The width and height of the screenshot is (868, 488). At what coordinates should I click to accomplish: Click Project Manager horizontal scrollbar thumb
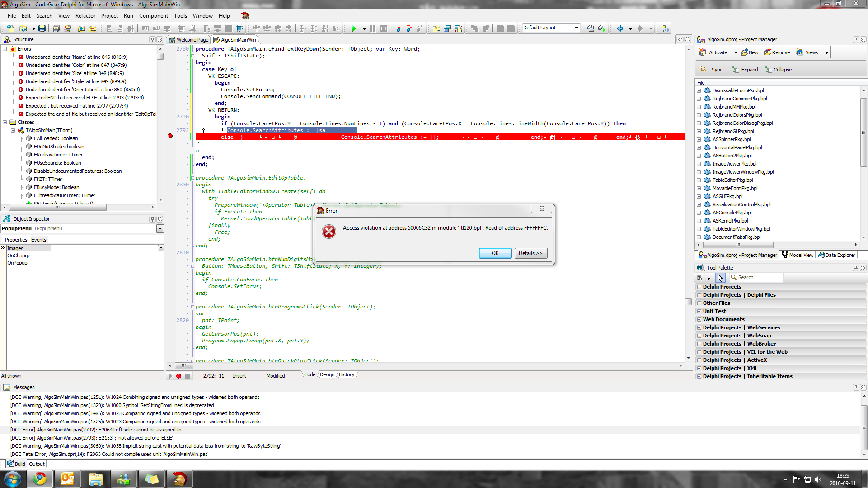[738, 245]
